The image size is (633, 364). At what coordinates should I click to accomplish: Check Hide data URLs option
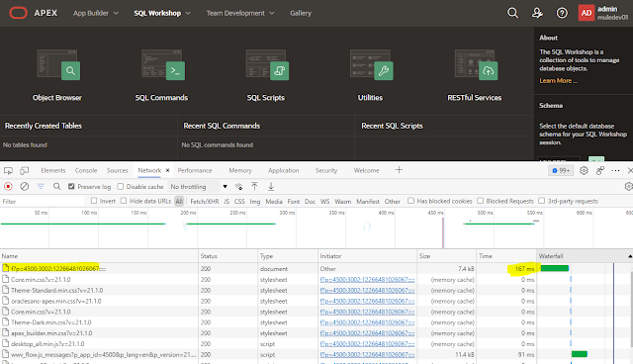124,201
